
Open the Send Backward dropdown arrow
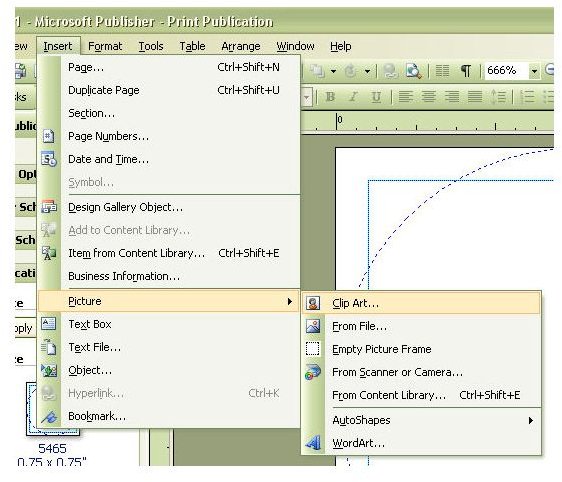click(x=333, y=71)
